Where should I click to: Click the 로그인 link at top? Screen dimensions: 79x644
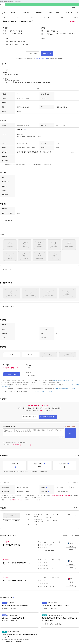point(74,8)
